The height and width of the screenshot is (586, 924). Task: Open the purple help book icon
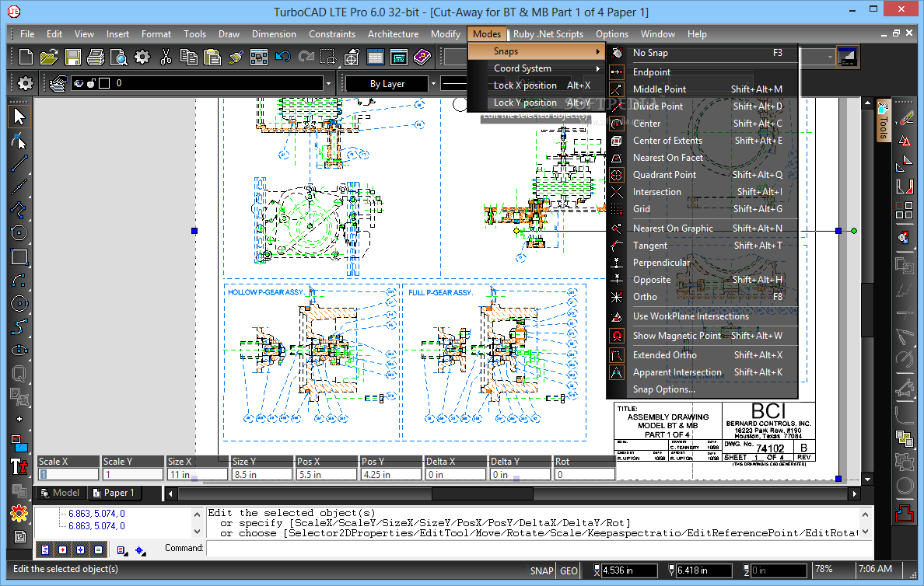(422, 58)
